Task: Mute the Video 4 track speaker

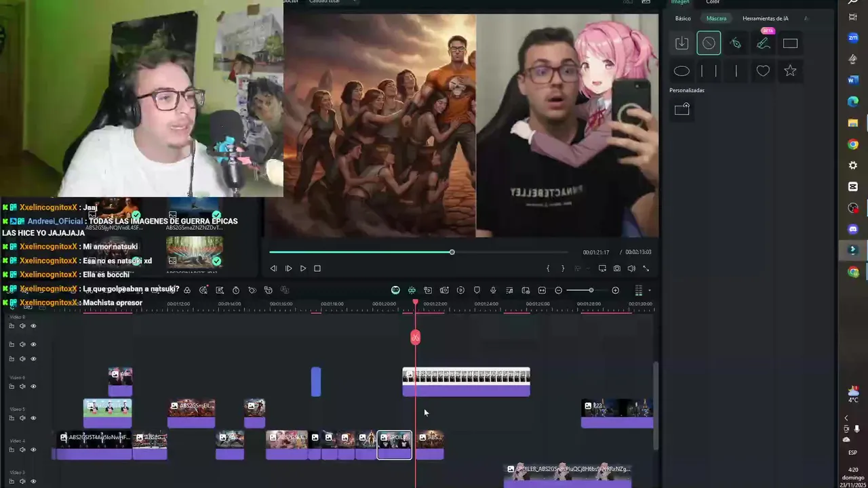Action: coord(22,449)
